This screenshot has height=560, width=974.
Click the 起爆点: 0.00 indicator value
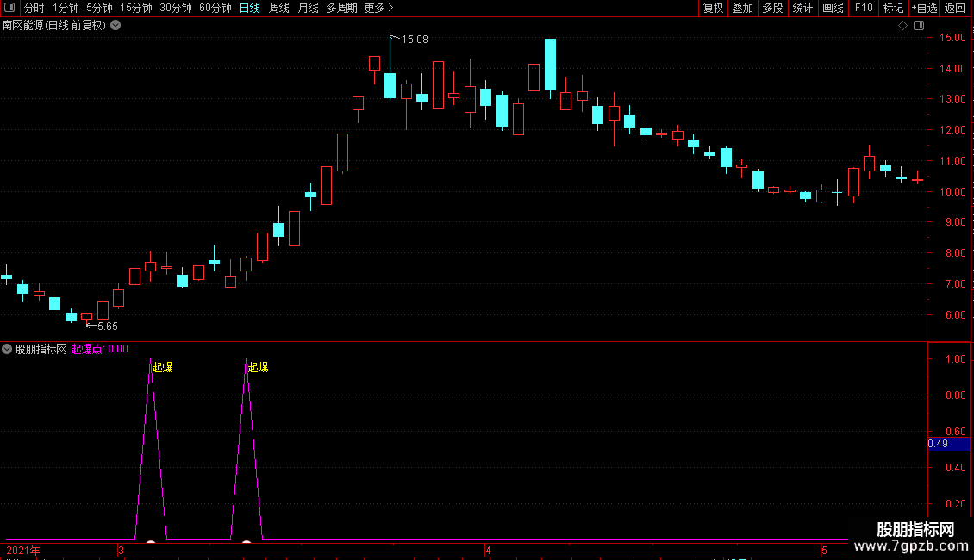pos(100,349)
